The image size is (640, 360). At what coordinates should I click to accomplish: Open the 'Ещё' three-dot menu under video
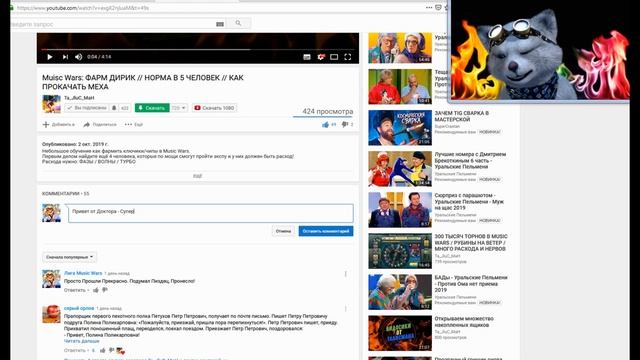coord(134,124)
